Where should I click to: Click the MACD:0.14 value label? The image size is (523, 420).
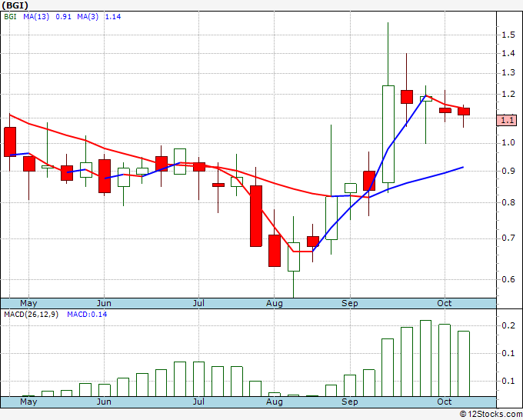point(87,315)
